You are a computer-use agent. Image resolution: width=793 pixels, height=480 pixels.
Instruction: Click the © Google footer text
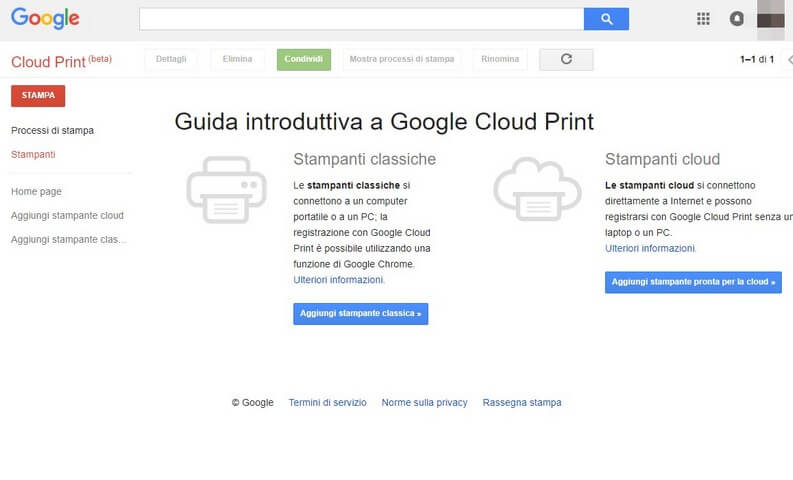[252, 403]
